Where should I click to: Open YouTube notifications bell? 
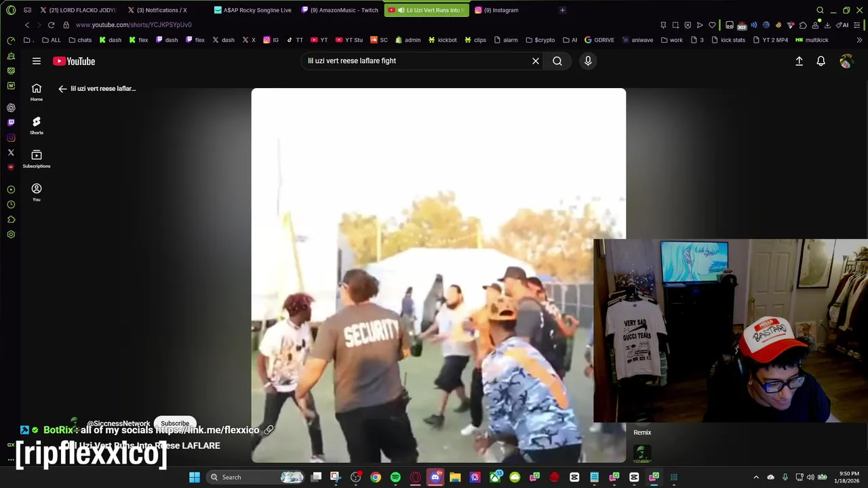click(821, 61)
